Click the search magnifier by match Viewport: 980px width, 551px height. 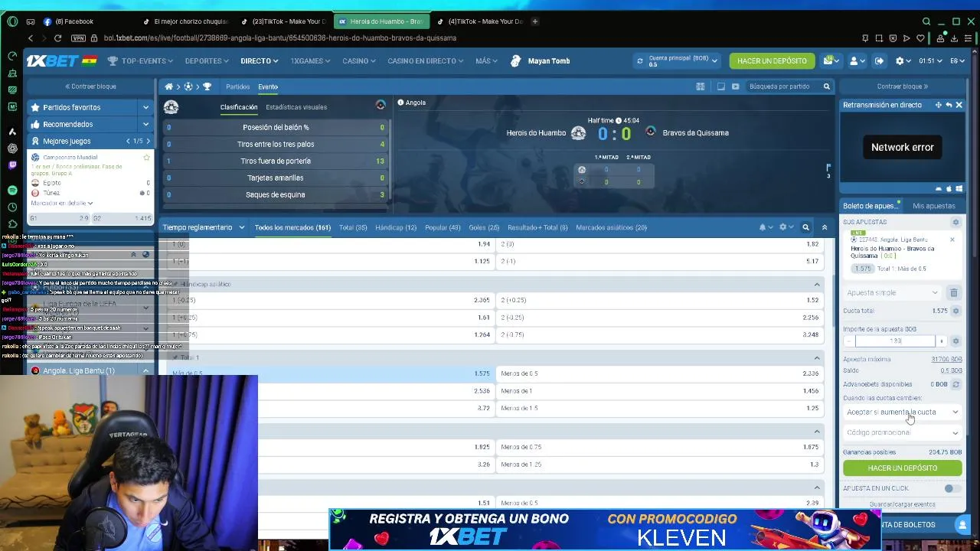tap(826, 86)
